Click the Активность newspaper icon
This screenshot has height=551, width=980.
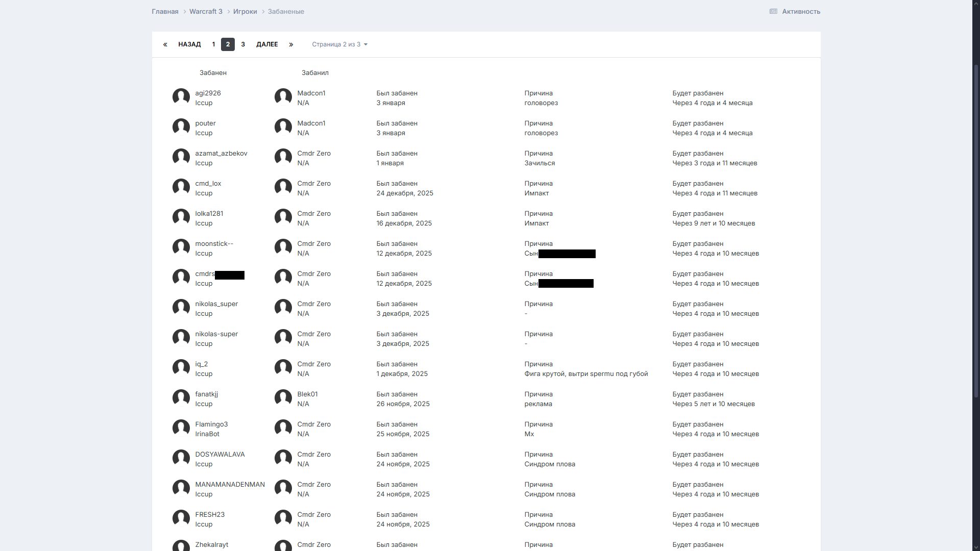point(773,11)
